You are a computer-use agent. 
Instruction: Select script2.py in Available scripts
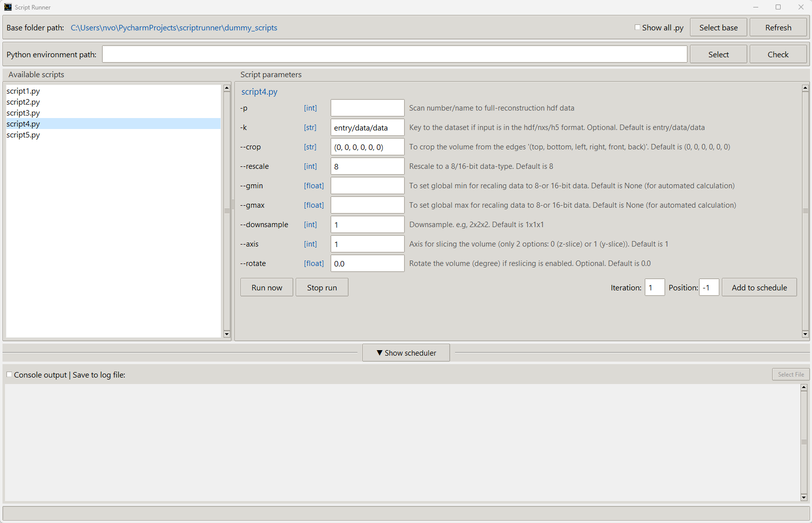click(x=113, y=102)
